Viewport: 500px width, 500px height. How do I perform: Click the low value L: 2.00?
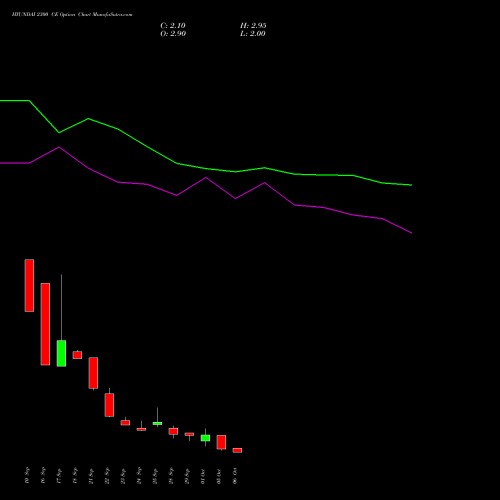coord(253,34)
